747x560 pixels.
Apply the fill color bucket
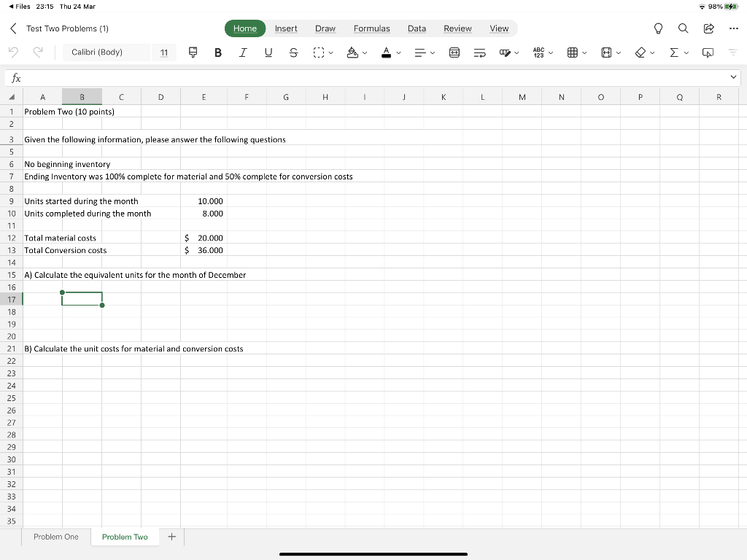coord(352,52)
